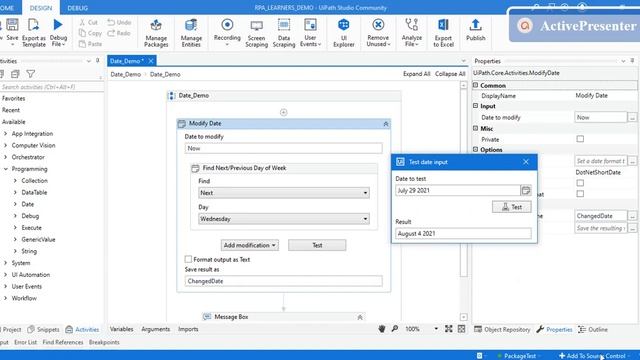Publish the project

tap(476, 29)
